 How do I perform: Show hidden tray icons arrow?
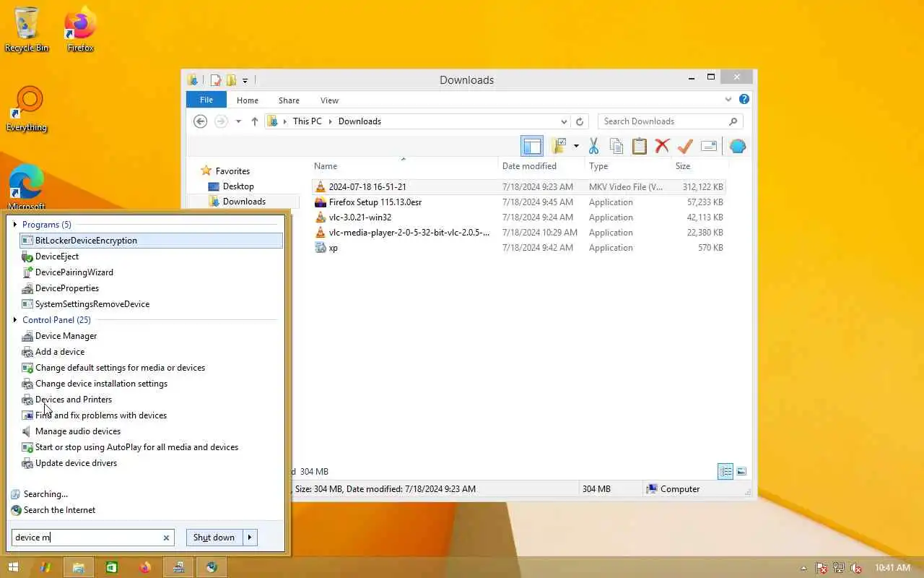coord(803,568)
